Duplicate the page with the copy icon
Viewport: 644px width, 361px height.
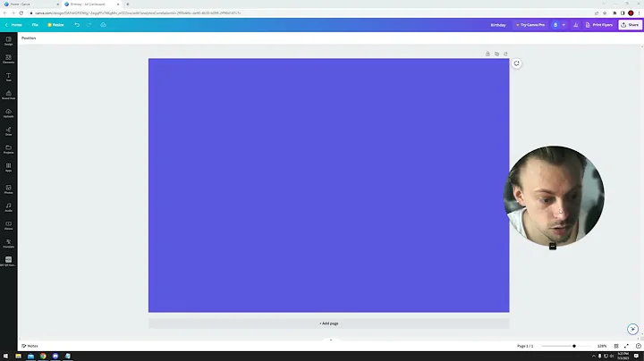(x=496, y=54)
